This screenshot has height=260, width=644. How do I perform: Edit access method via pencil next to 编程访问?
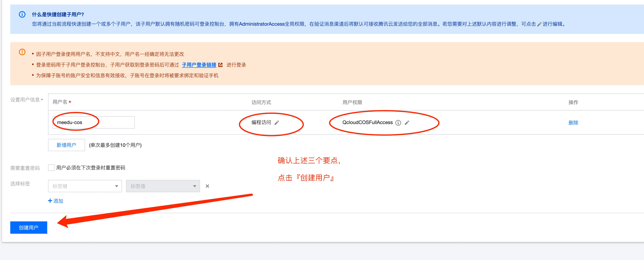[x=277, y=122]
